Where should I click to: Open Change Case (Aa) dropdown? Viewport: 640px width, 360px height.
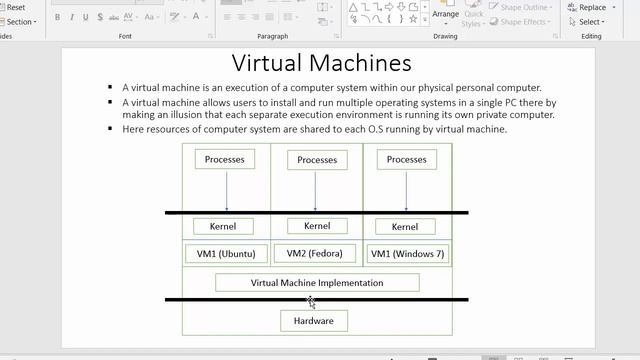[151, 17]
